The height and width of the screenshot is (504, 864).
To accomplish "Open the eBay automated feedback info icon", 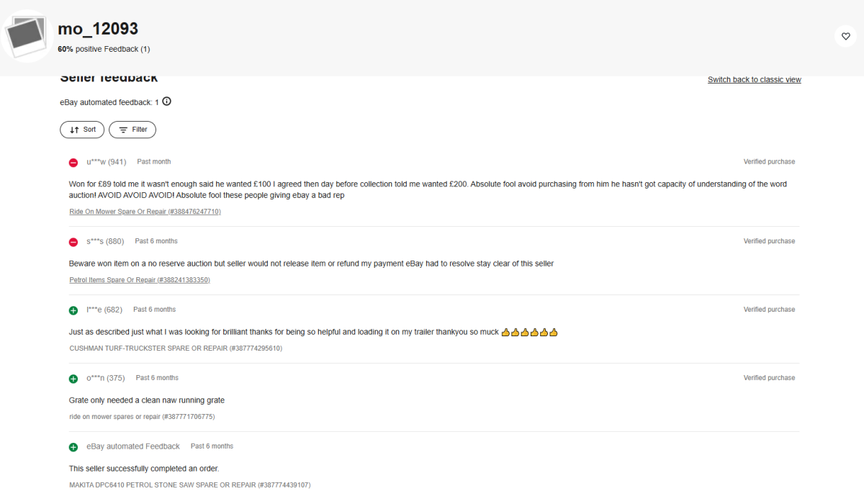I will point(167,102).
